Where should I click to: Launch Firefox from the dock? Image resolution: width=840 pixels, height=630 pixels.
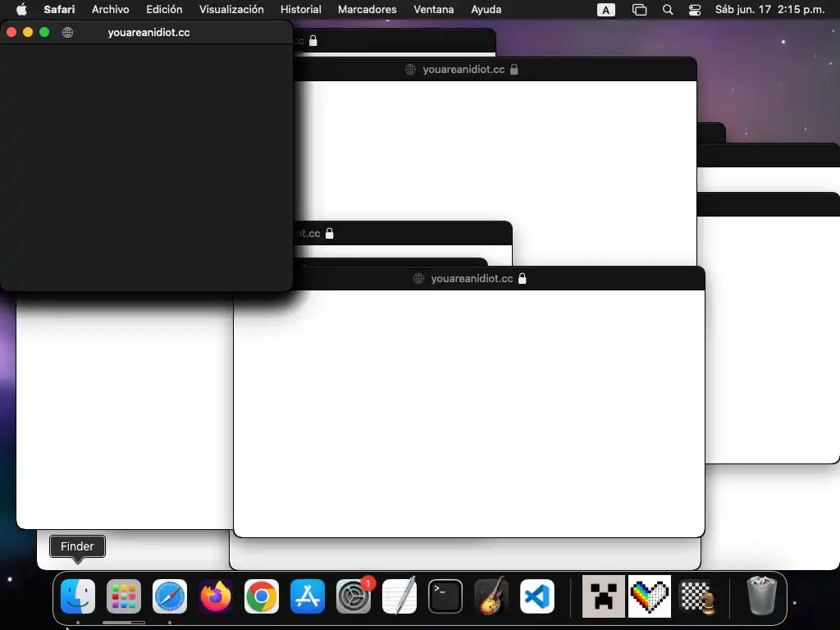[x=216, y=596]
